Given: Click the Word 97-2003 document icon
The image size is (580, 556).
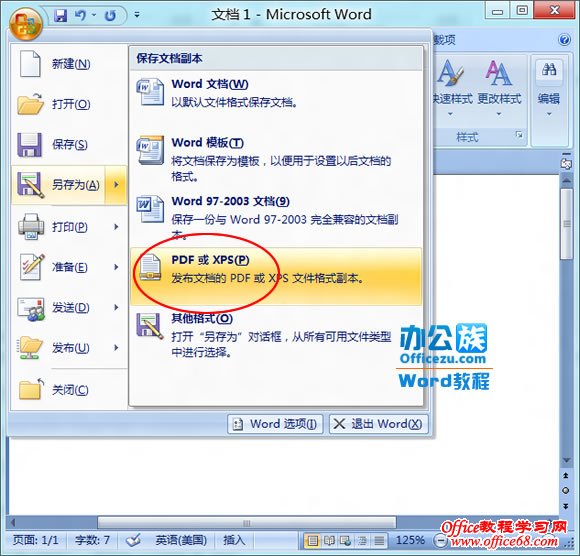Looking at the screenshot, I should click(x=150, y=209).
